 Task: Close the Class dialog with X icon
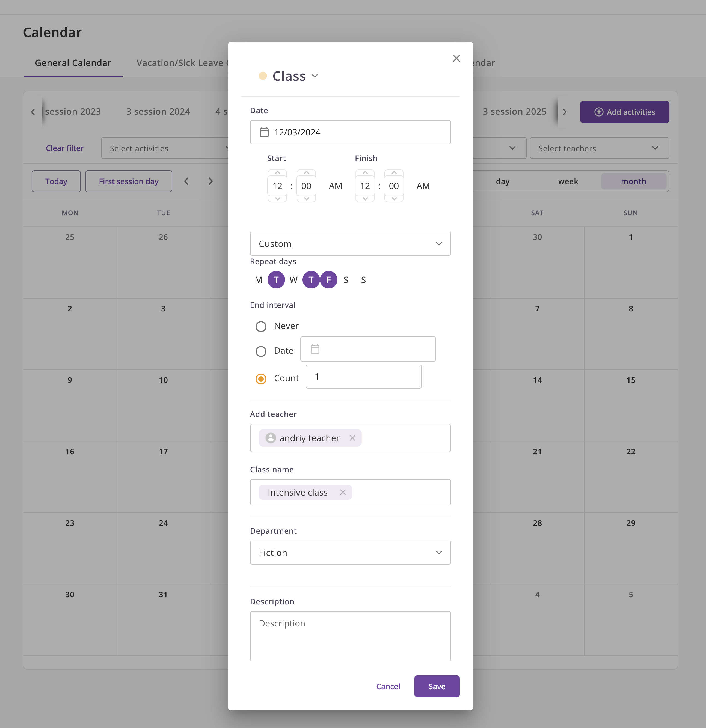(456, 58)
